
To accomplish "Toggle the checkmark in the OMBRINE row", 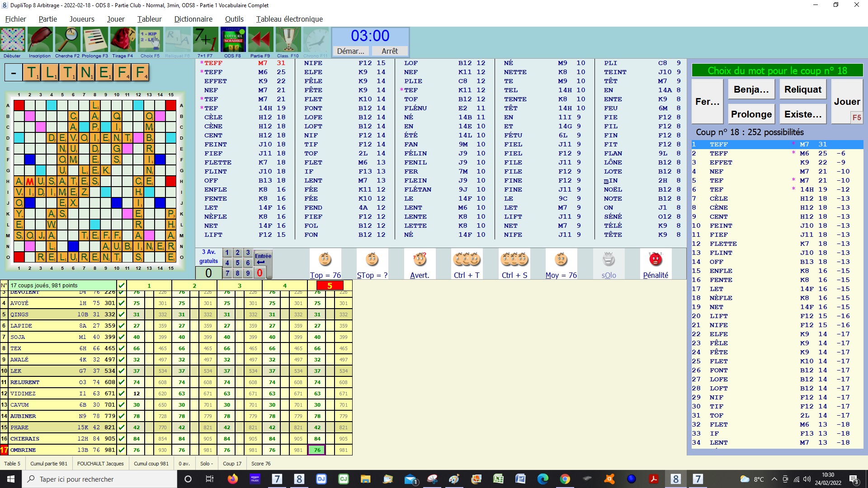I will click(121, 450).
